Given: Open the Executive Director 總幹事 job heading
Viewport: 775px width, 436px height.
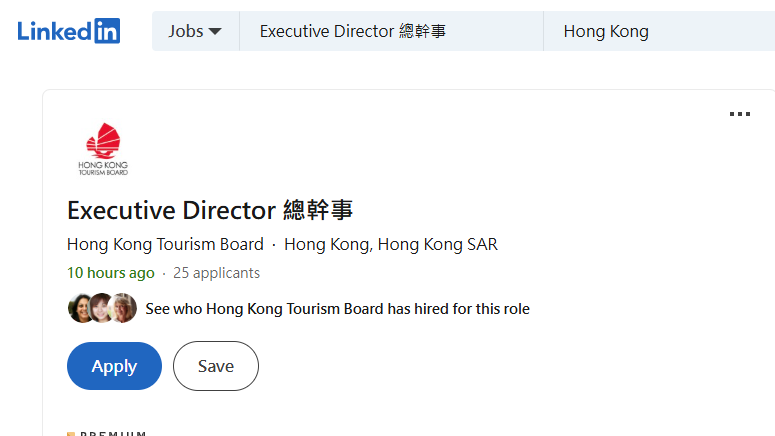Looking at the screenshot, I should (x=210, y=211).
